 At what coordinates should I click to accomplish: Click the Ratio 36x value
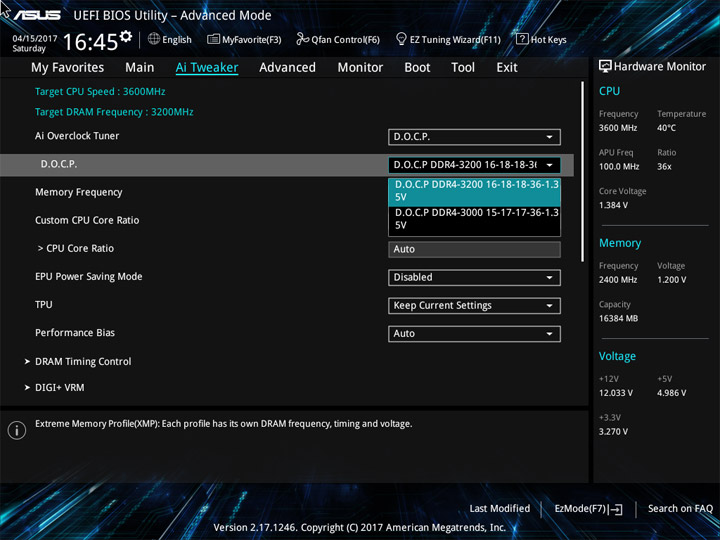coord(664,167)
